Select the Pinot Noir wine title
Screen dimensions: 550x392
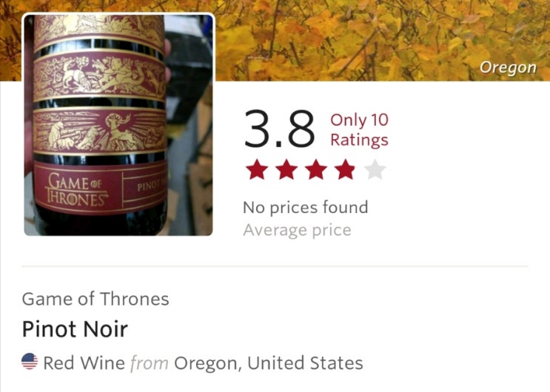coord(75,329)
